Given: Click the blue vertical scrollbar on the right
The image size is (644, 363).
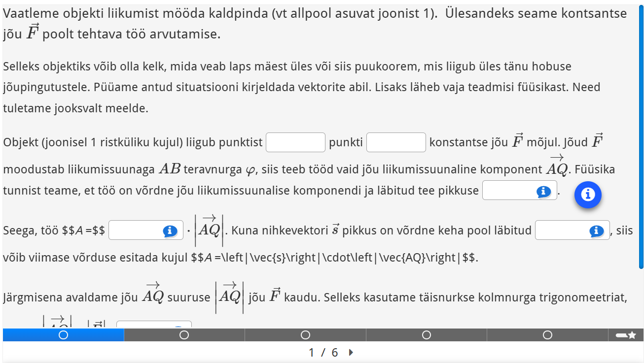Looking at the screenshot, I should 641,138.
